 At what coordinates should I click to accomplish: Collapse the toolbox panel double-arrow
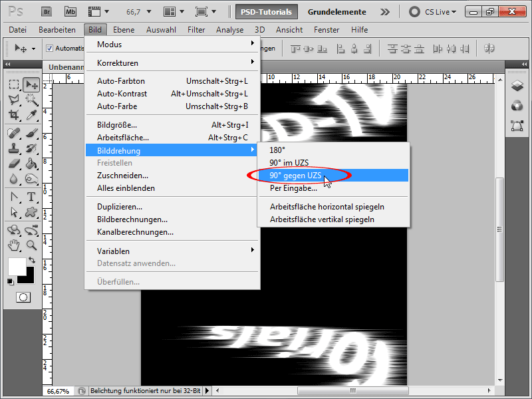[x=8, y=64]
